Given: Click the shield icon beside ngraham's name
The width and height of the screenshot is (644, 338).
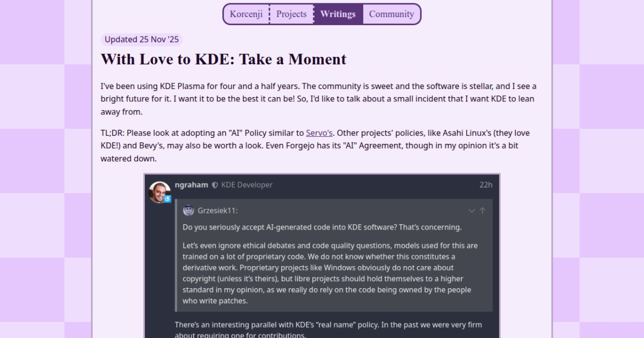Looking at the screenshot, I should (x=214, y=185).
